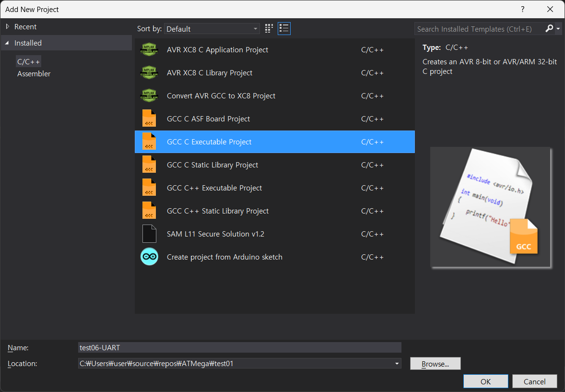Click the GCC C ASF Board Project icon
The image size is (565, 392).
149,119
